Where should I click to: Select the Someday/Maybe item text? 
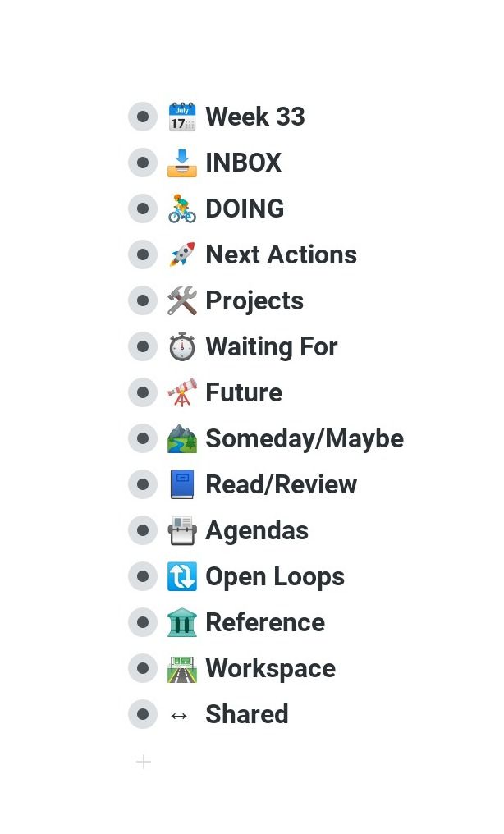(304, 439)
